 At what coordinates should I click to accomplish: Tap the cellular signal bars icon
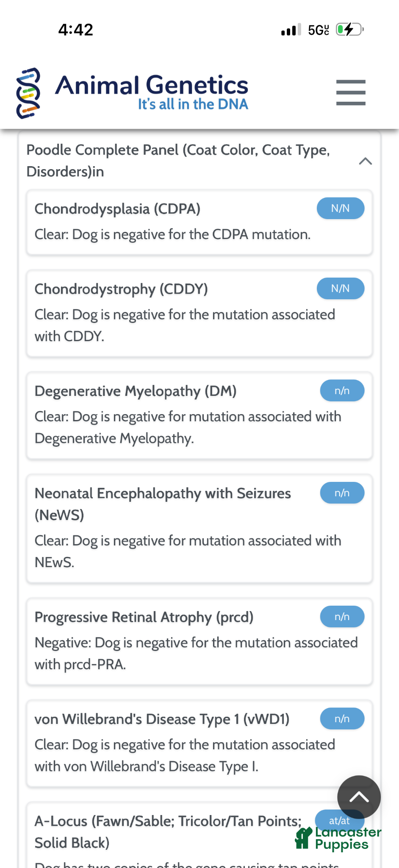[x=291, y=30]
